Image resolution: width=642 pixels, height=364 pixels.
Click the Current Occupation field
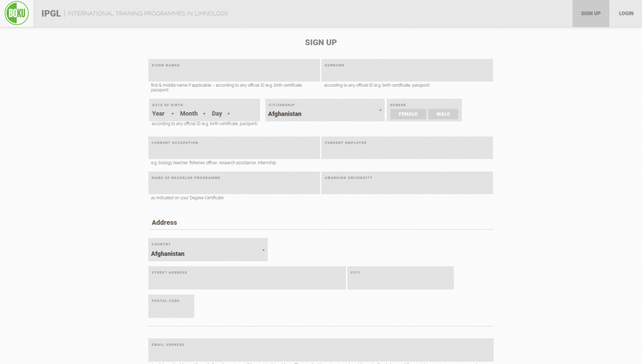click(234, 150)
